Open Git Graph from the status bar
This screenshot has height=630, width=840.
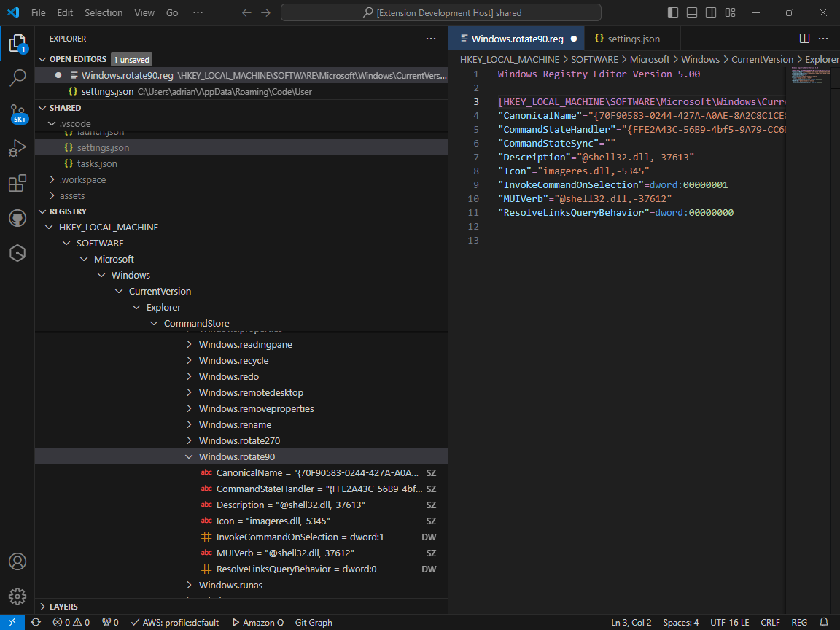[x=314, y=622]
